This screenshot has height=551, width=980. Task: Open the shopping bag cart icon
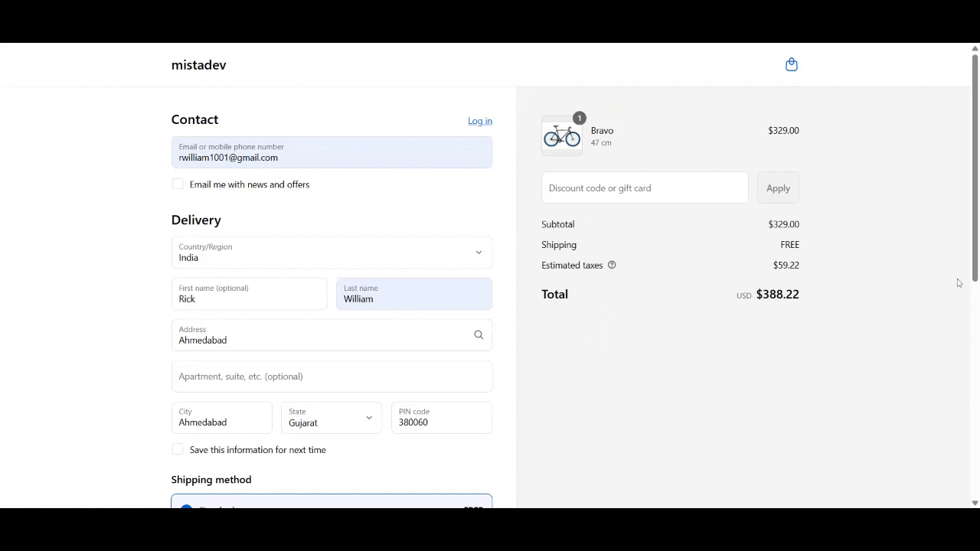pos(792,65)
